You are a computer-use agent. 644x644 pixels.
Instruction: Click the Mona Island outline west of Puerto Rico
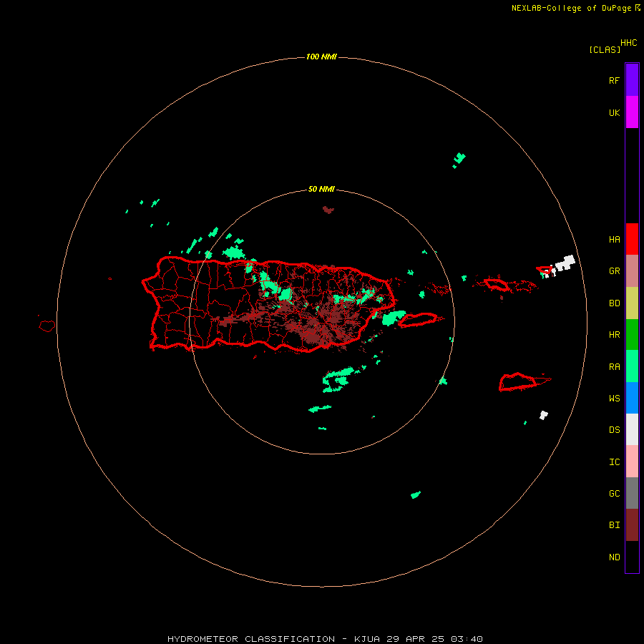[x=47, y=326]
